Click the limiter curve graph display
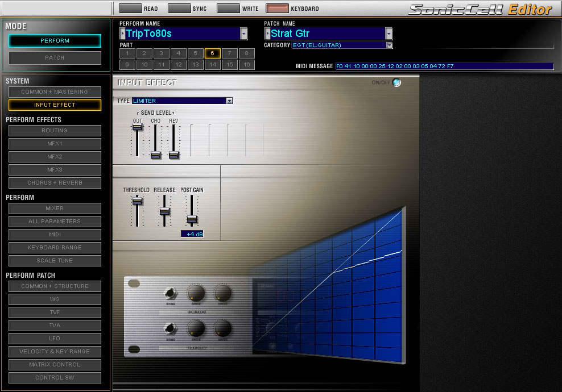The width and height of the screenshot is (562, 392). [x=329, y=286]
